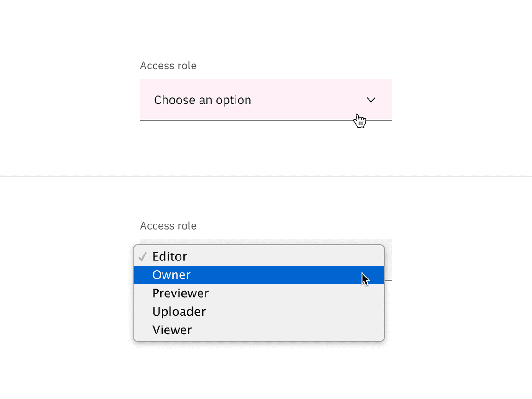Click the "Choose an option" placeholder text
The image size is (532, 399).
pos(202,100)
